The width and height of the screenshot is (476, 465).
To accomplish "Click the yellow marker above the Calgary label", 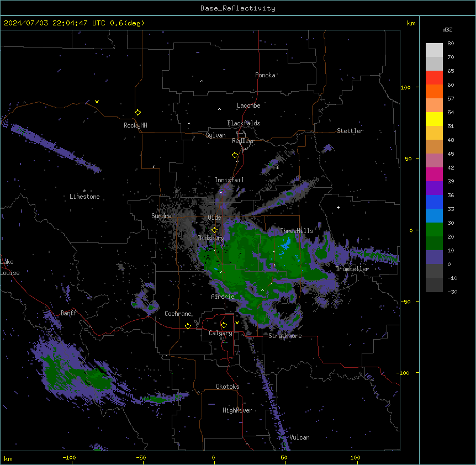I will tap(224, 325).
